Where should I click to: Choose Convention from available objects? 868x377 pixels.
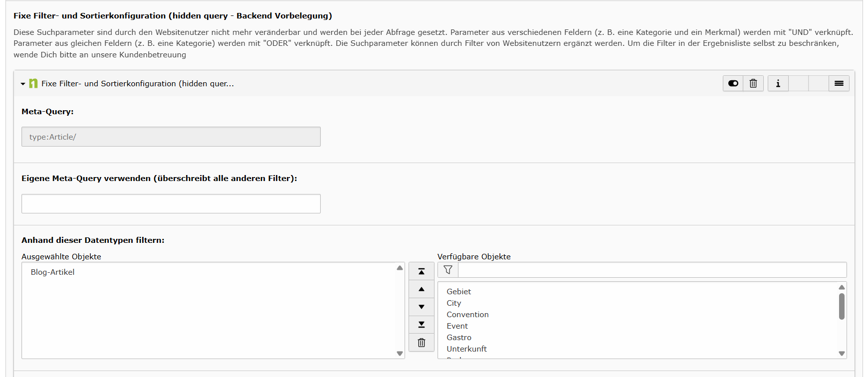[x=467, y=315]
